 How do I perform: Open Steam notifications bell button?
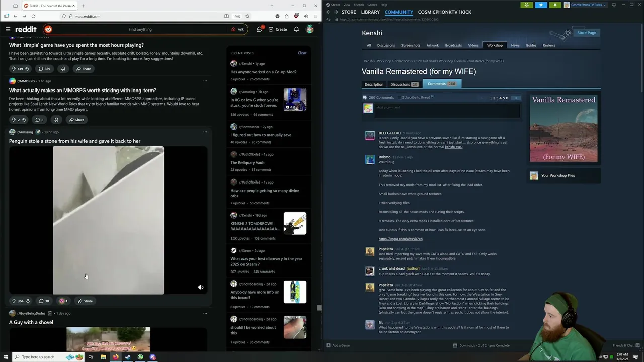click(555, 5)
